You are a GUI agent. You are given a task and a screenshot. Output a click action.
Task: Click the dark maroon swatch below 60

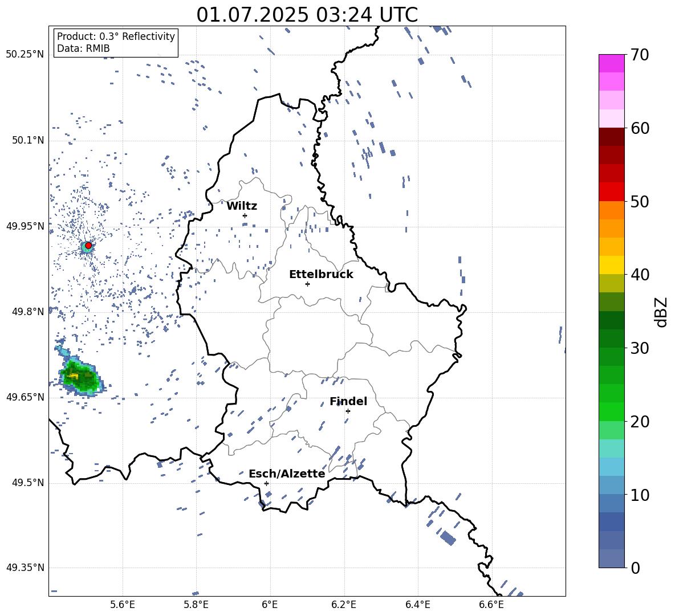click(x=611, y=137)
